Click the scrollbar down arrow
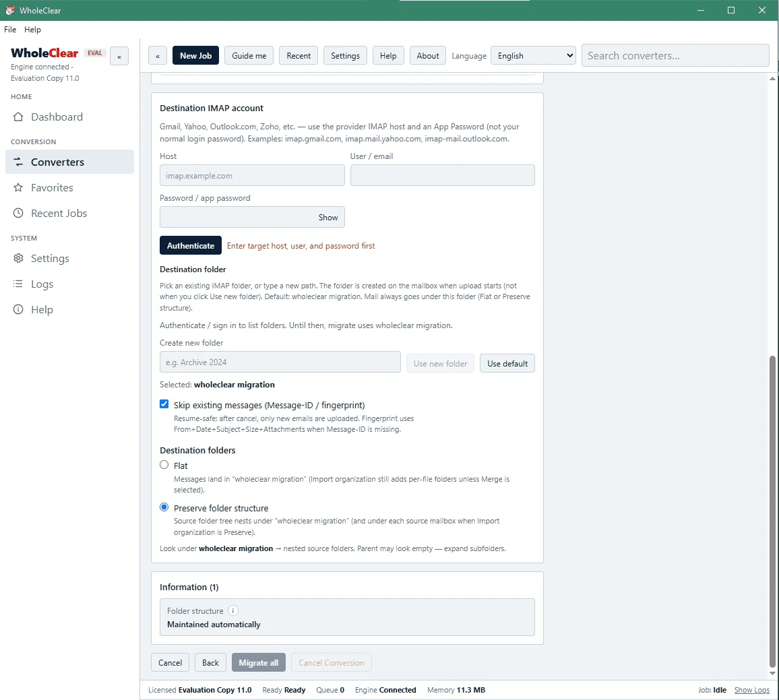This screenshot has width=779, height=700. [772, 673]
